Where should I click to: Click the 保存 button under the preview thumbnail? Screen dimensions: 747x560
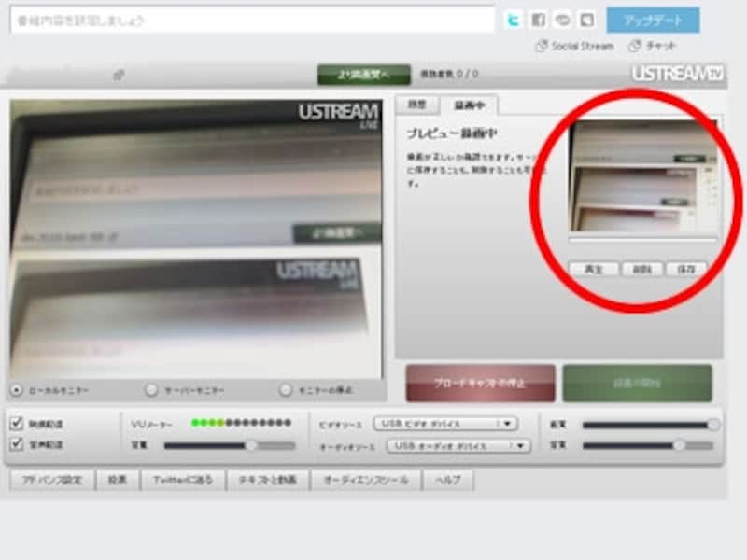coord(686,270)
